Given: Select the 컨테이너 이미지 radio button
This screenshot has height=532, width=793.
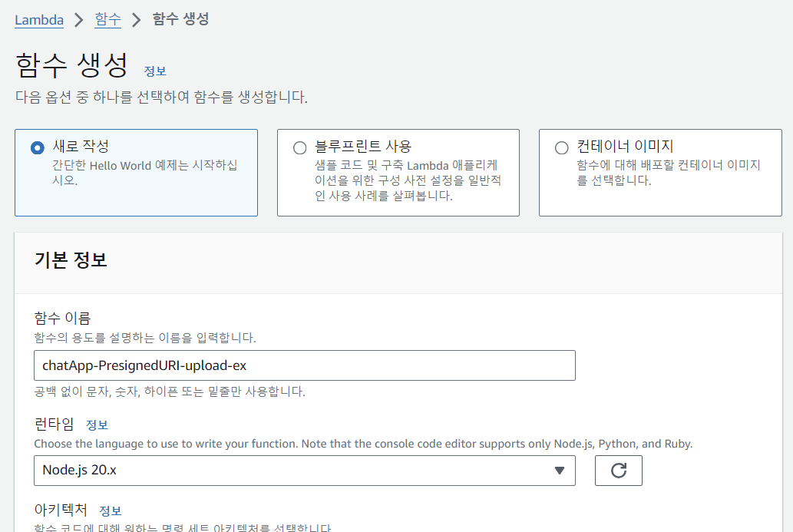Looking at the screenshot, I should coord(561,147).
